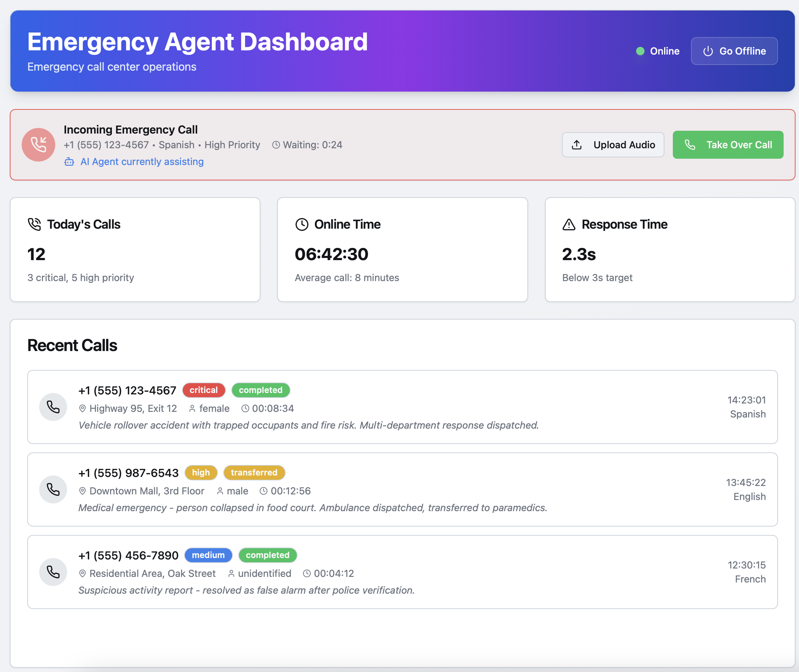Click the location pin by Residential Area

tap(82, 573)
